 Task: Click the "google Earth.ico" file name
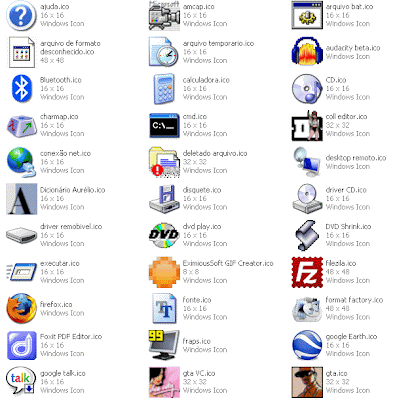tap(351, 337)
